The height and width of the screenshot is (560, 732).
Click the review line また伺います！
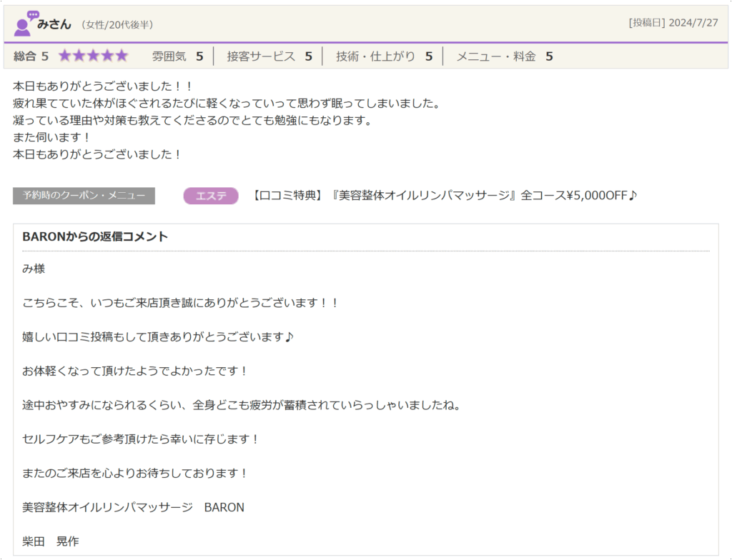click(x=51, y=138)
